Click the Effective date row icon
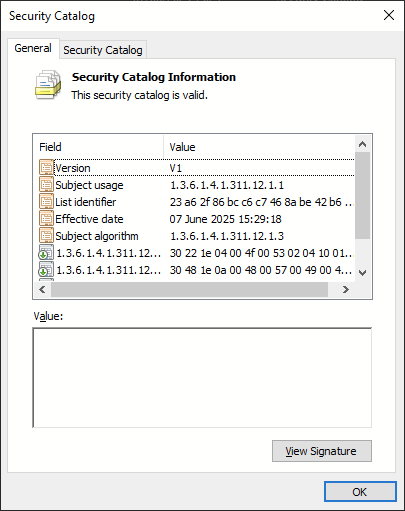Viewport: 405px width, 511px height. coord(46,218)
